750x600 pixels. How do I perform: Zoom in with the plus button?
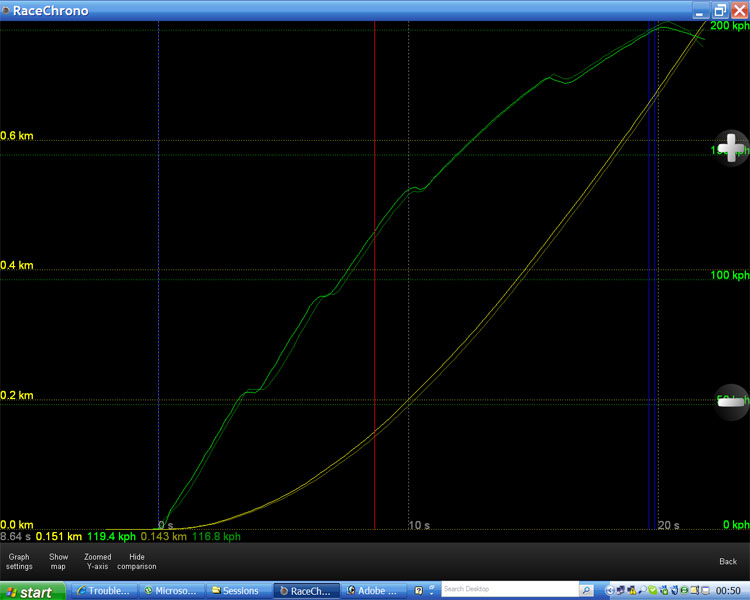click(x=732, y=148)
